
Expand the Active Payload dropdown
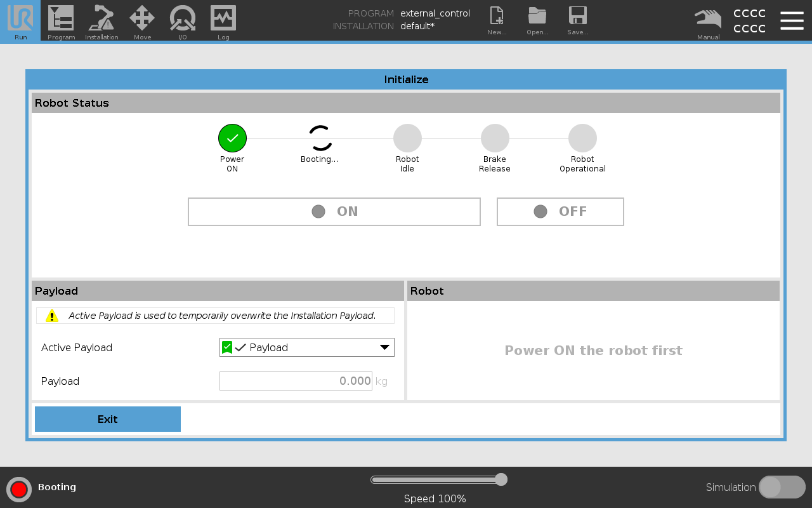(x=306, y=347)
